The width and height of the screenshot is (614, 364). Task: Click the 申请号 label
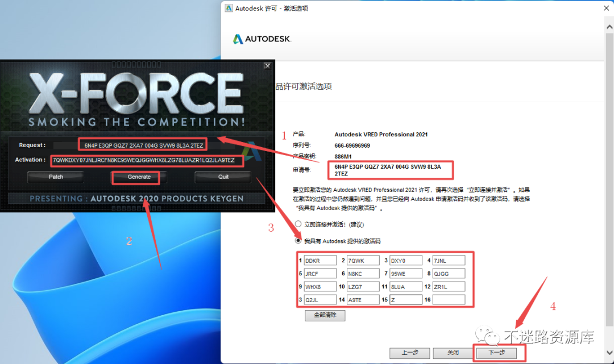click(x=301, y=170)
